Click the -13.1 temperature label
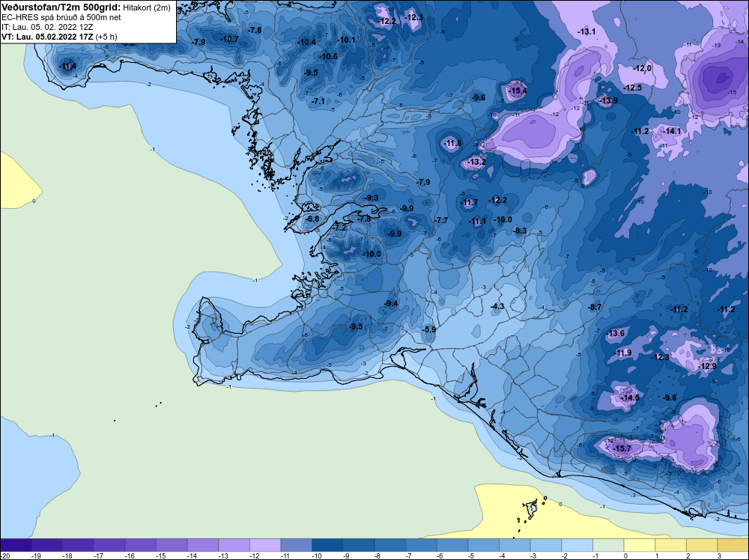The height and width of the screenshot is (560, 749). (x=586, y=31)
